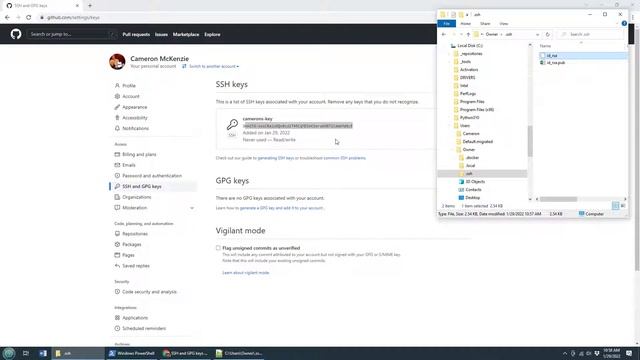Open Code security and analysis settings
This screenshot has width=640, height=360.
(x=149, y=291)
